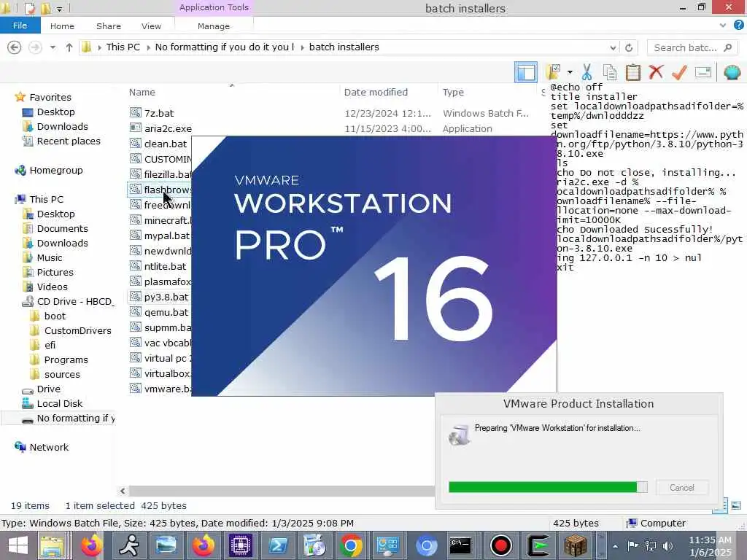Refresh the batch installers folder
This screenshot has height=560, width=747.
click(629, 47)
